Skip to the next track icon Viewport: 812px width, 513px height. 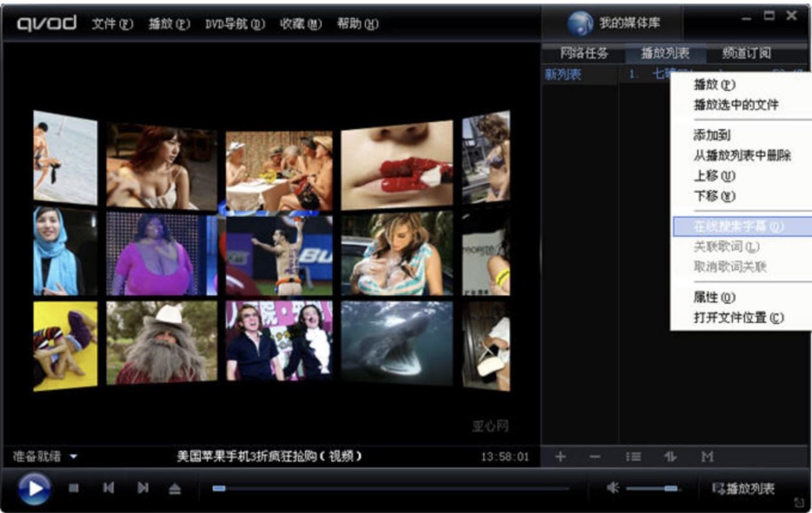[x=143, y=489]
